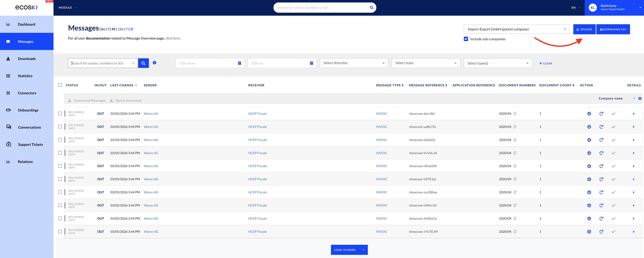Click LOAD 10 MORE button
The width and height of the screenshot is (644, 258).
[345, 250]
